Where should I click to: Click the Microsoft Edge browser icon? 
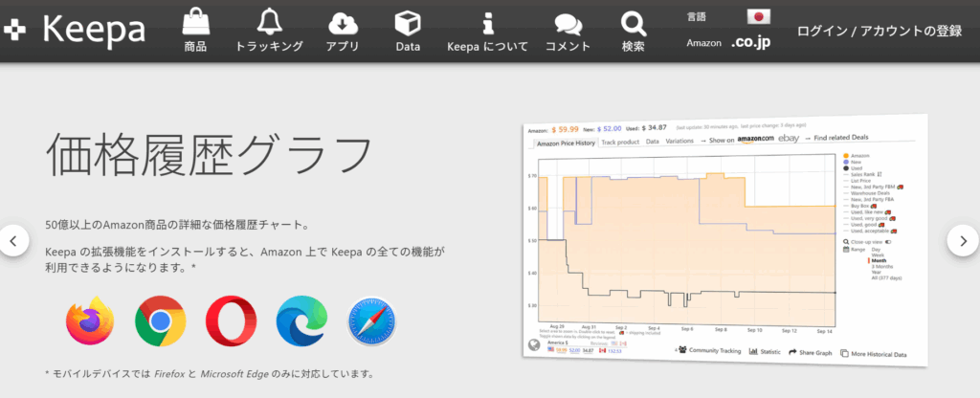(301, 321)
